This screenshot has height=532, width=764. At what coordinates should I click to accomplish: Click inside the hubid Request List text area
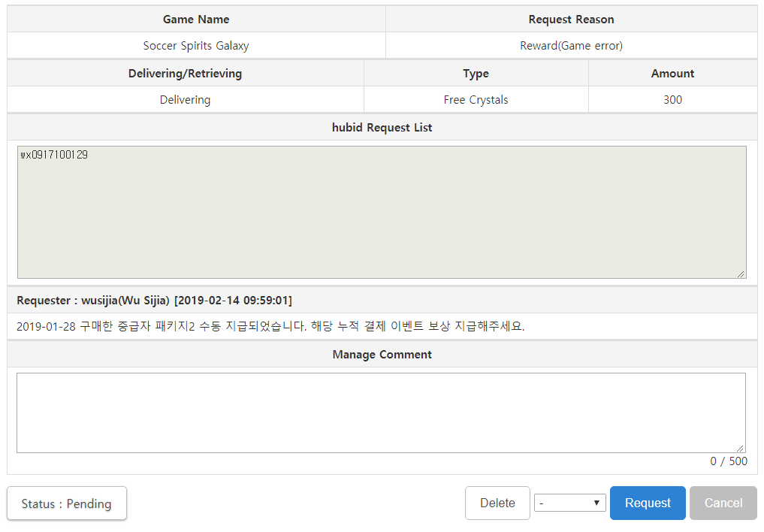(382, 213)
